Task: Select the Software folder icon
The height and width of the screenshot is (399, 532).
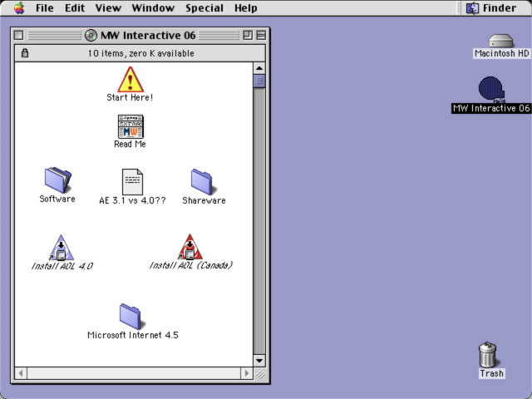Action: 57,180
